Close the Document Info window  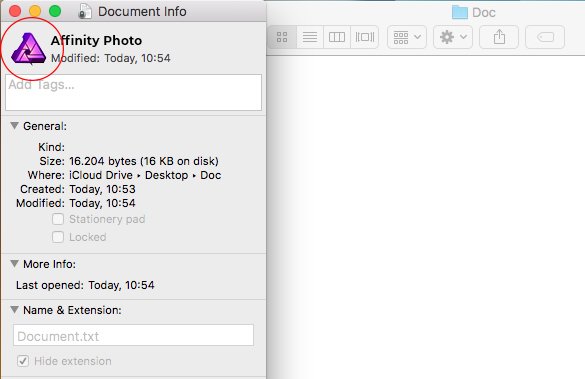coord(15,11)
